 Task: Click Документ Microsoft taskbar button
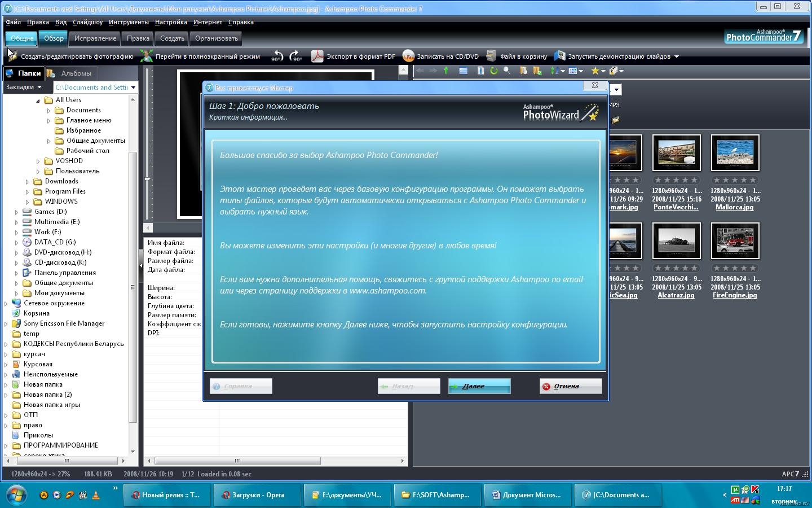point(528,495)
